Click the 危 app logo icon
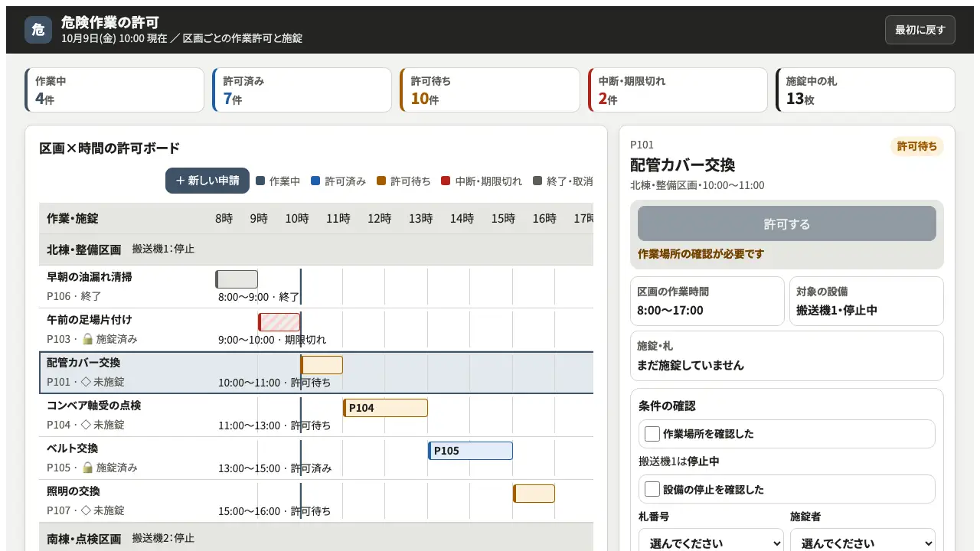980x551 pixels. 38,30
